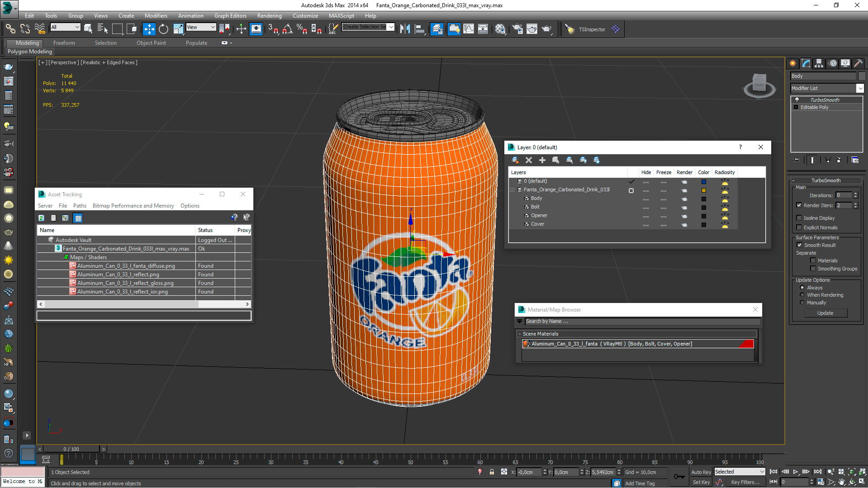Click the Render Production teapot icon
Viewport: 868px width, 488px height.
click(x=547, y=29)
